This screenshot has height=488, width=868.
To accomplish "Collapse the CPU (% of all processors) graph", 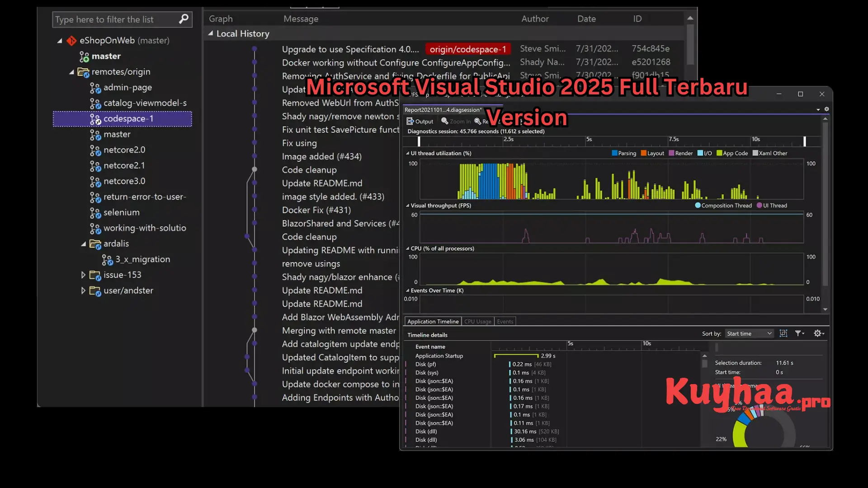I will tap(407, 249).
